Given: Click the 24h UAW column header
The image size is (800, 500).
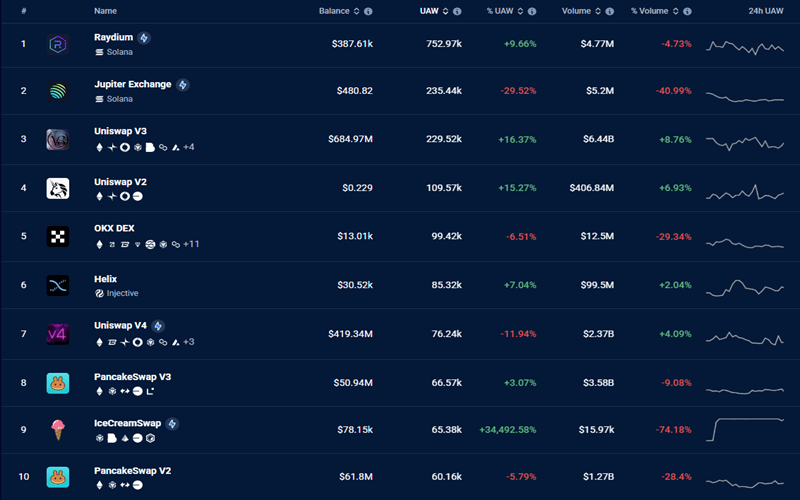Looking at the screenshot, I should [766, 11].
